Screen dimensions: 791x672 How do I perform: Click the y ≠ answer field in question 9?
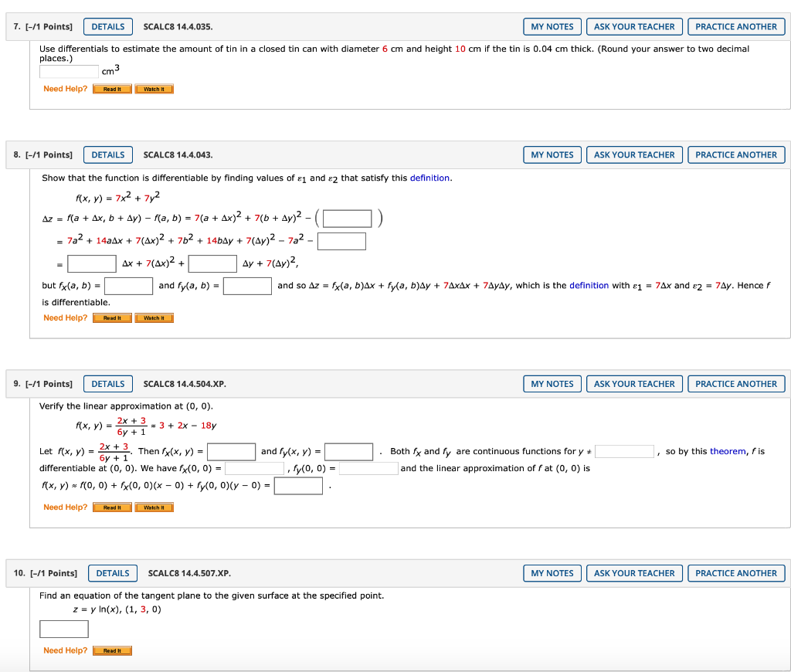click(624, 452)
